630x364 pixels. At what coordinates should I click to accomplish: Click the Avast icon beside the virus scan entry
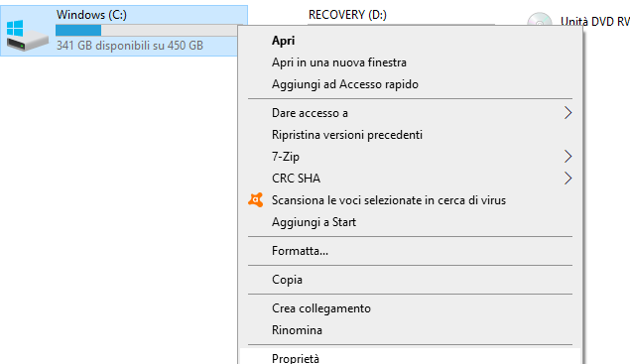pos(256,200)
